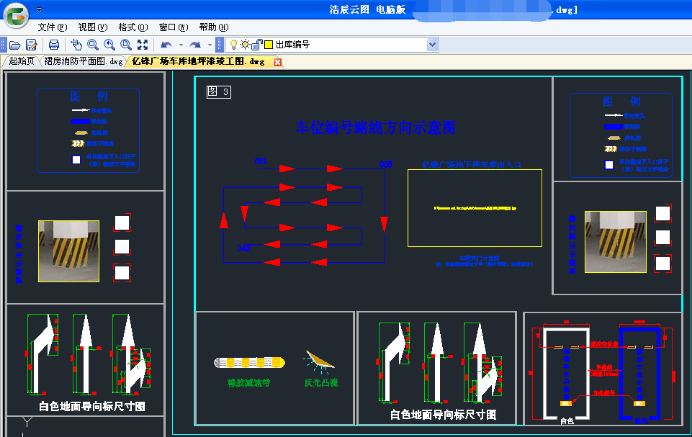Open the 文件 menu
Screen dimensions: 692x437
point(53,27)
